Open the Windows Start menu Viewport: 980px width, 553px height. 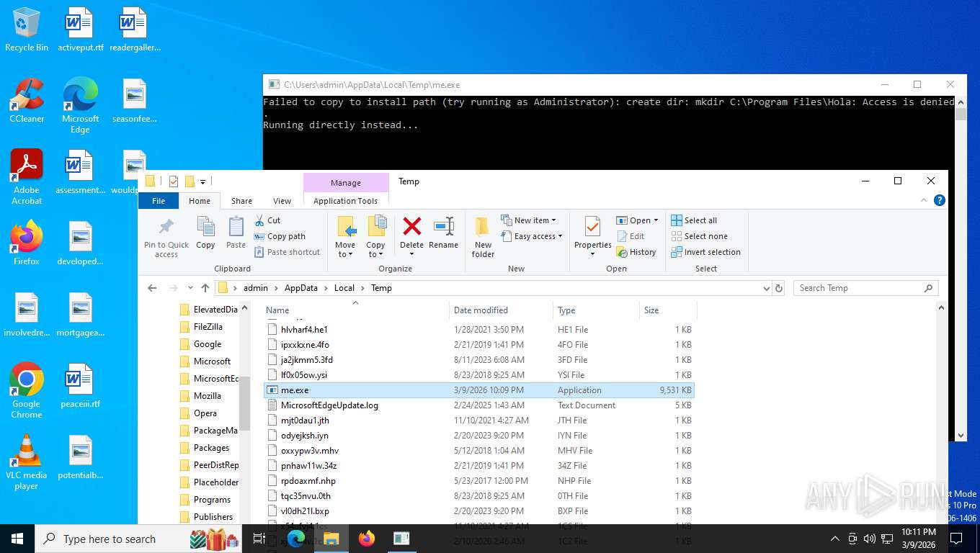[x=17, y=539]
